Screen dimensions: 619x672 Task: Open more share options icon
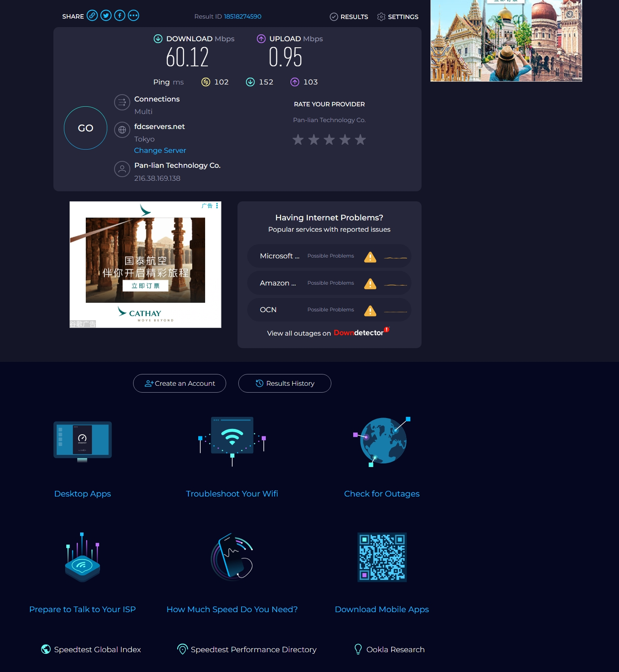click(134, 16)
